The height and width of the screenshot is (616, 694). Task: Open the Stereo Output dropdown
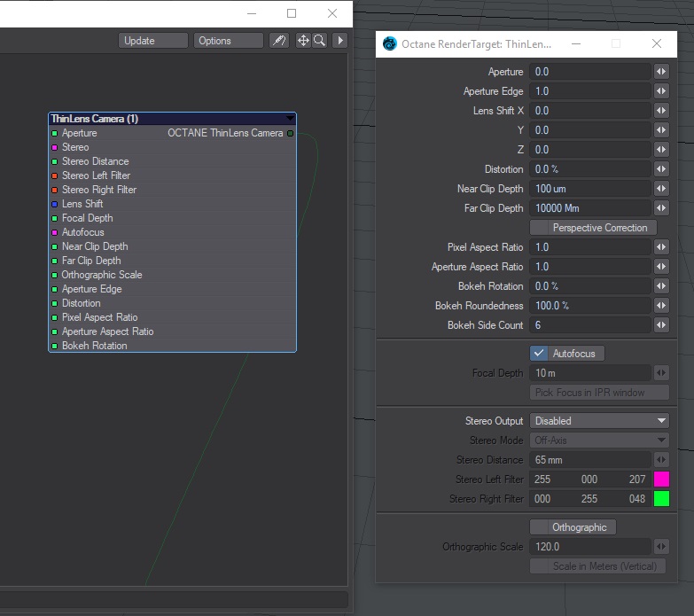(x=599, y=420)
